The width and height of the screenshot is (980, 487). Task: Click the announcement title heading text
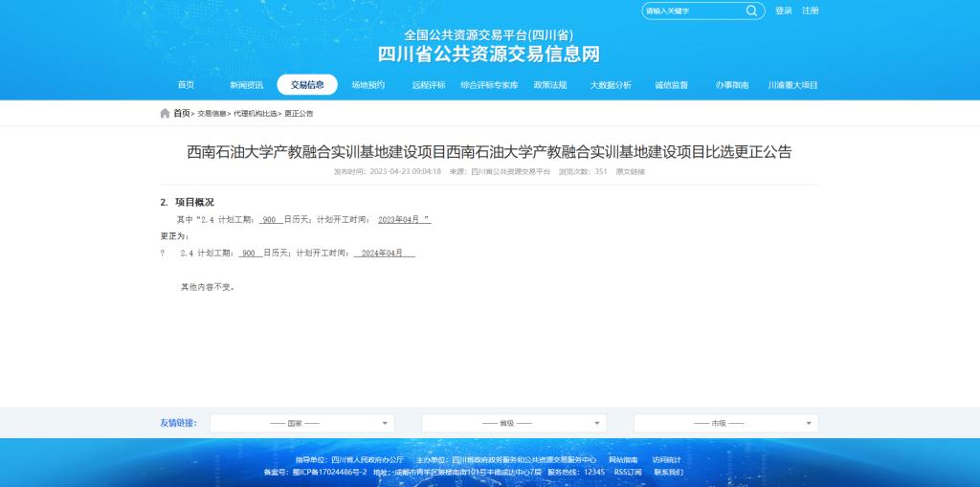[489, 152]
